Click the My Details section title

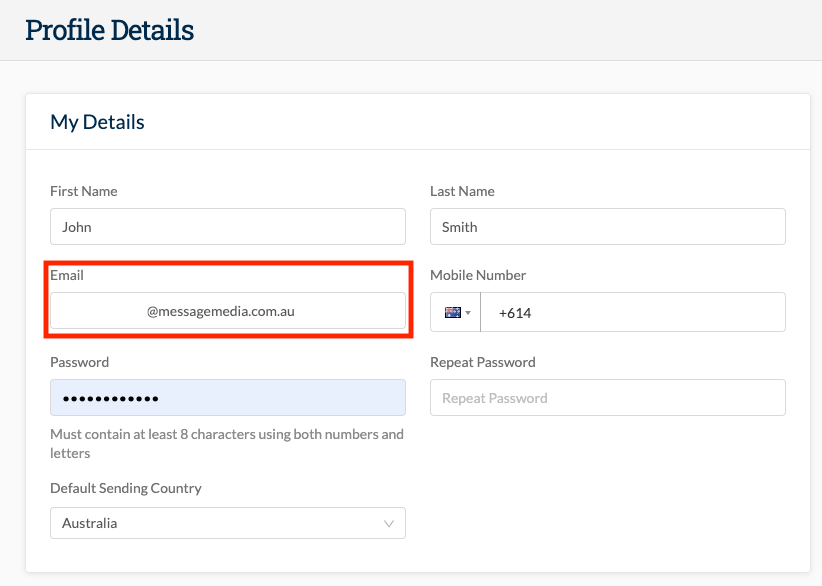coord(98,121)
